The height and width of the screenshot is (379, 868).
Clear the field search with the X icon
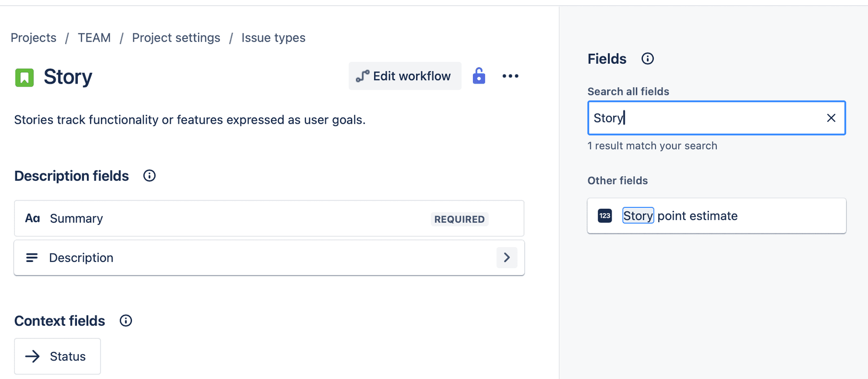(831, 118)
